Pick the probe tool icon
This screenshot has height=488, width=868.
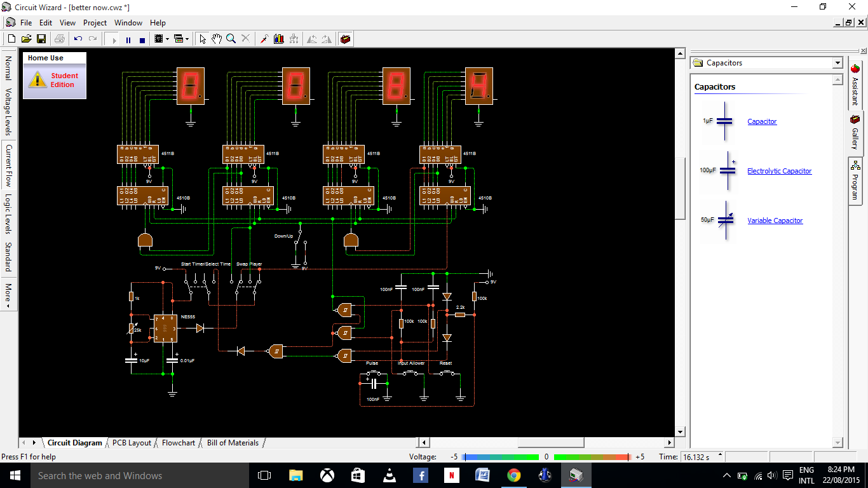pos(264,39)
